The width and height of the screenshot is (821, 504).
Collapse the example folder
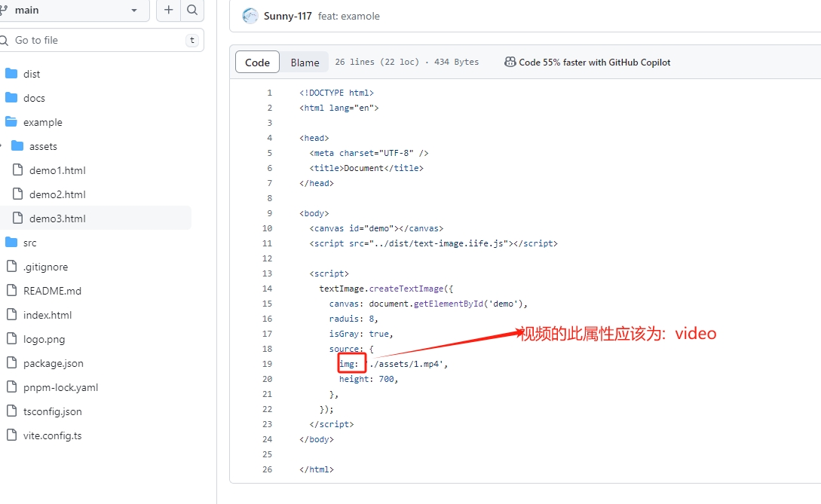(x=42, y=123)
